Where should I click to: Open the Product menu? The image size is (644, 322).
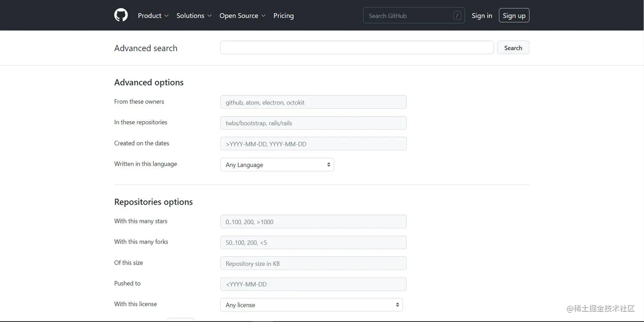click(x=153, y=16)
